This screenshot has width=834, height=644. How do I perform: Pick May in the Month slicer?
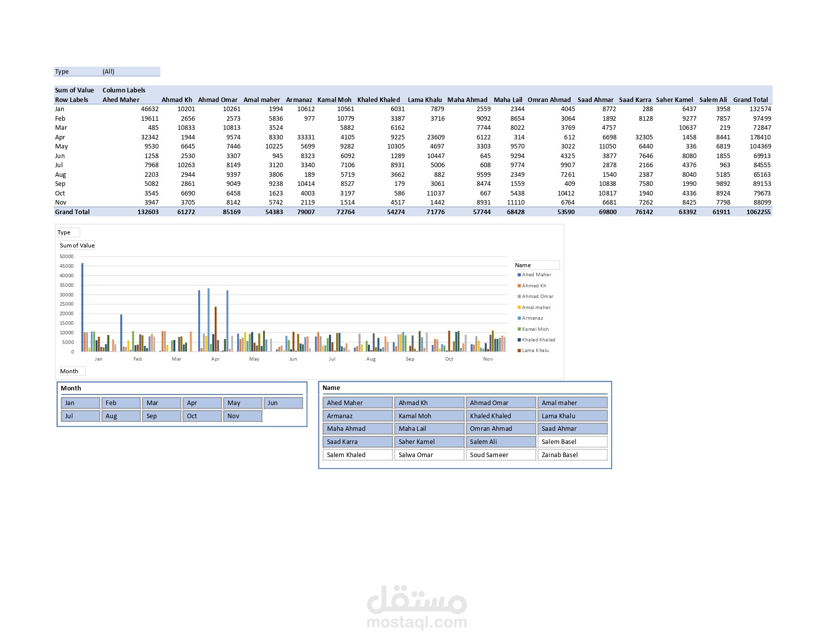coord(243,403)
